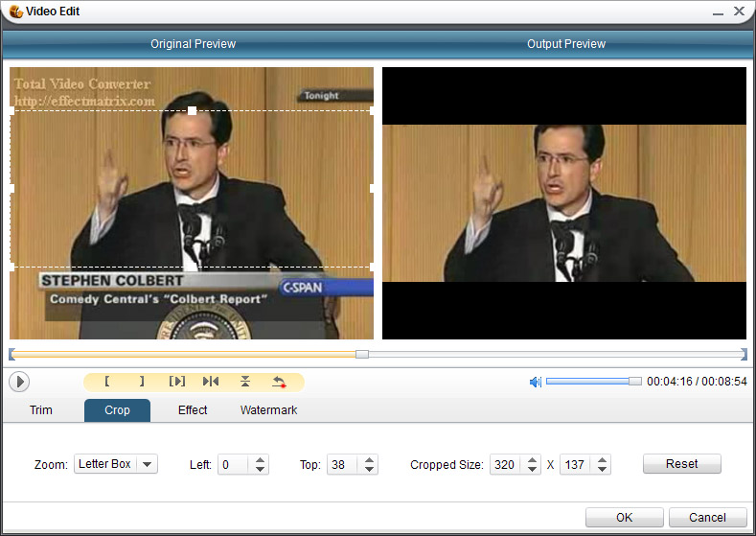
Task: Click the Original Preview header label
Action: pyautogui.click(x=193, y=44)
